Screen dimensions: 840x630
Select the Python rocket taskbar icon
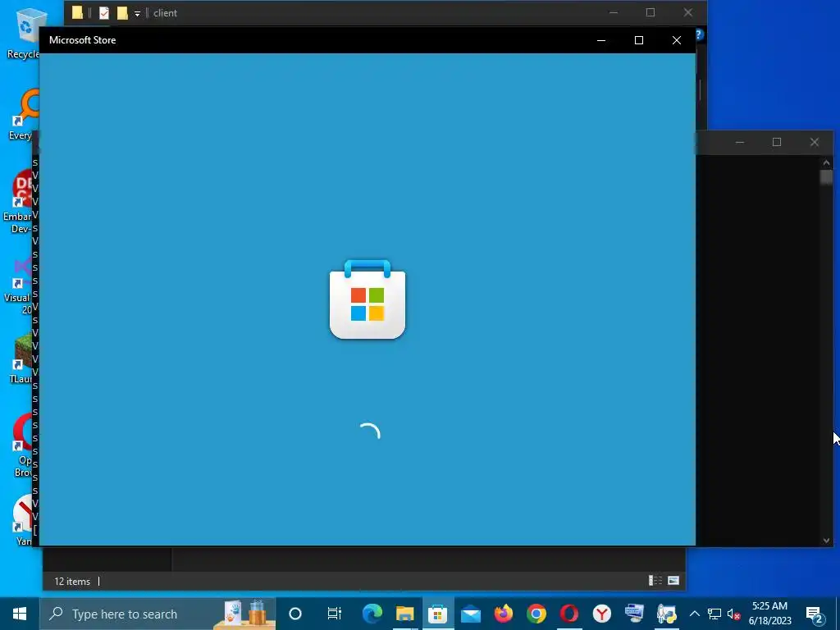[667, 614]
